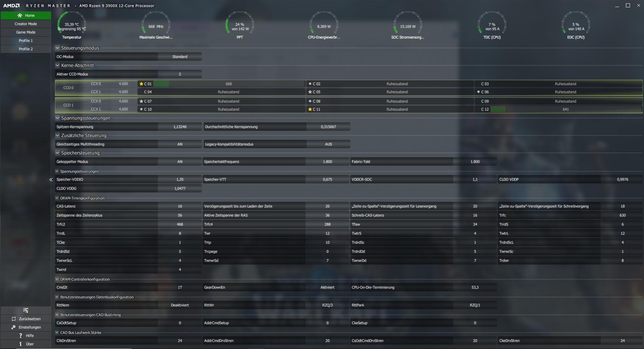This screenshot has width=644, height=349.
Task: Click Cmd2t value 1T
Action: (180, 287)
